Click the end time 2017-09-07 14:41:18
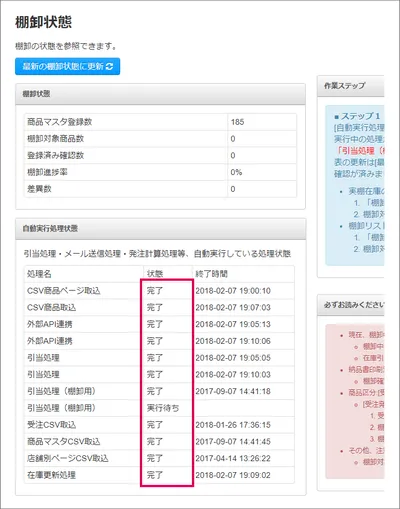Viewport: 400px width, 509px height. (x=233, y=391)
